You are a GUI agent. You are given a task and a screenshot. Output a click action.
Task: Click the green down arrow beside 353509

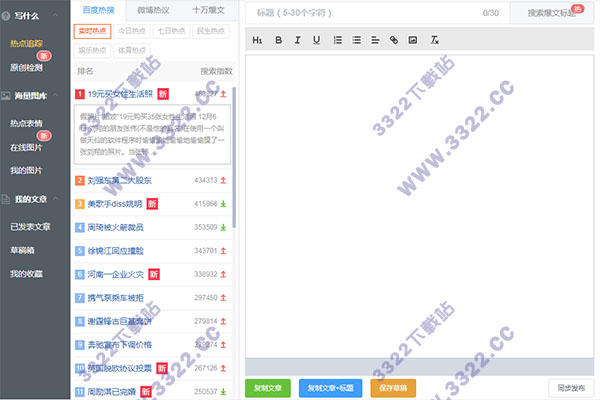[x=223, y=227]
